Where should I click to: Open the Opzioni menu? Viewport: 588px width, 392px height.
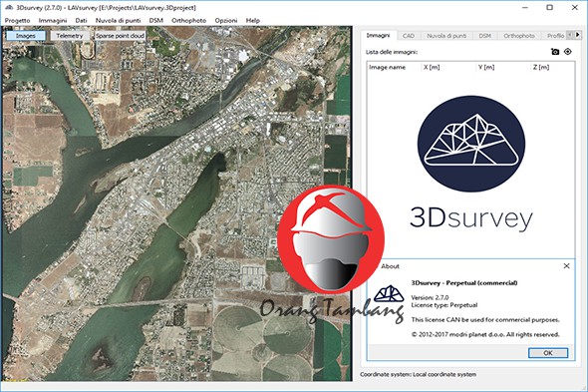(226, 20)
